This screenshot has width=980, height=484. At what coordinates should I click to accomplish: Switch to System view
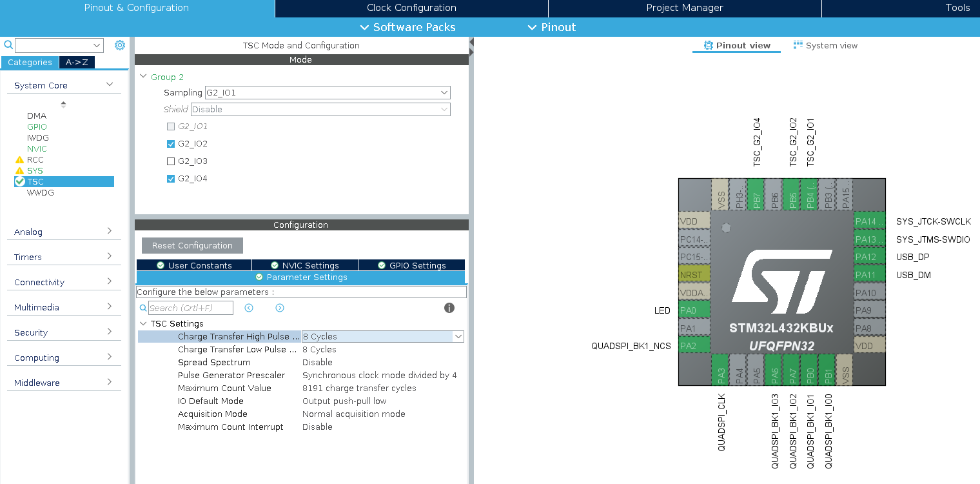[825, 45]
